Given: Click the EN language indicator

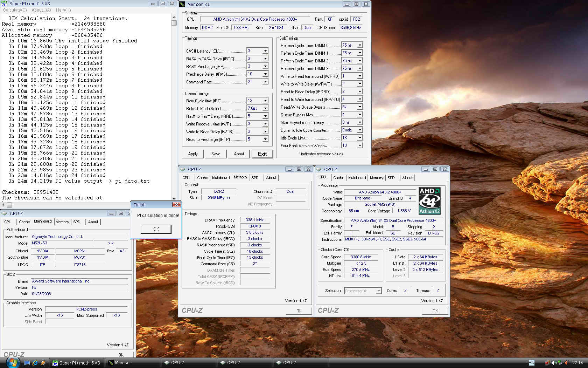Looking at the screenshot, I should coord(531,363).
